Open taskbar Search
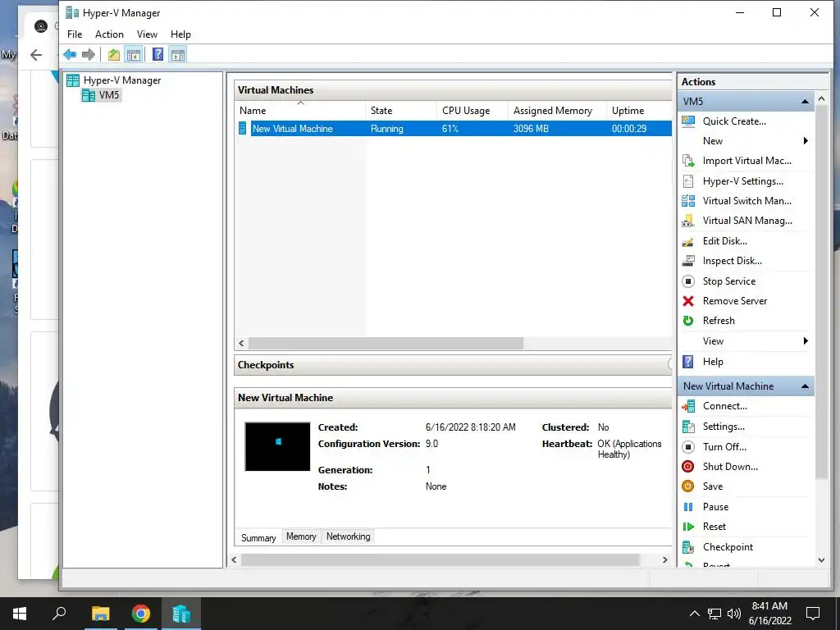This screenshot has height=630, width=840. coord(59,614)
